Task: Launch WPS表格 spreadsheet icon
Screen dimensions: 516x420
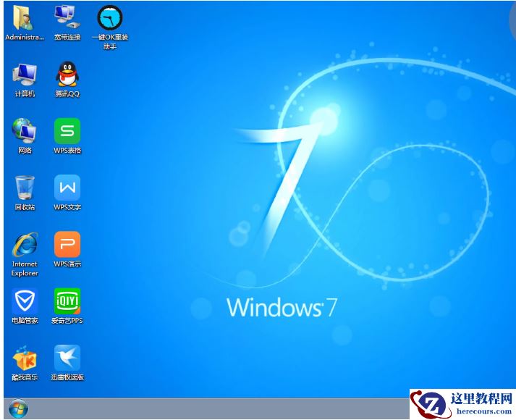Action: point(67,131)
